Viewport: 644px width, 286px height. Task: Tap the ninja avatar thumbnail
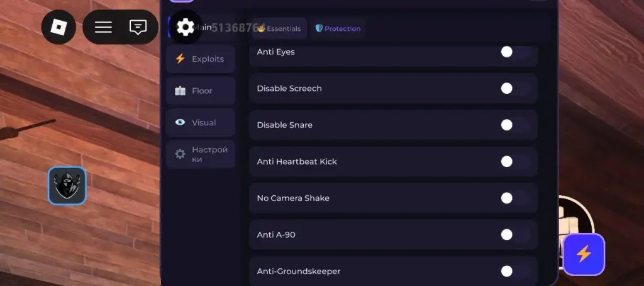tap(67, 186)
